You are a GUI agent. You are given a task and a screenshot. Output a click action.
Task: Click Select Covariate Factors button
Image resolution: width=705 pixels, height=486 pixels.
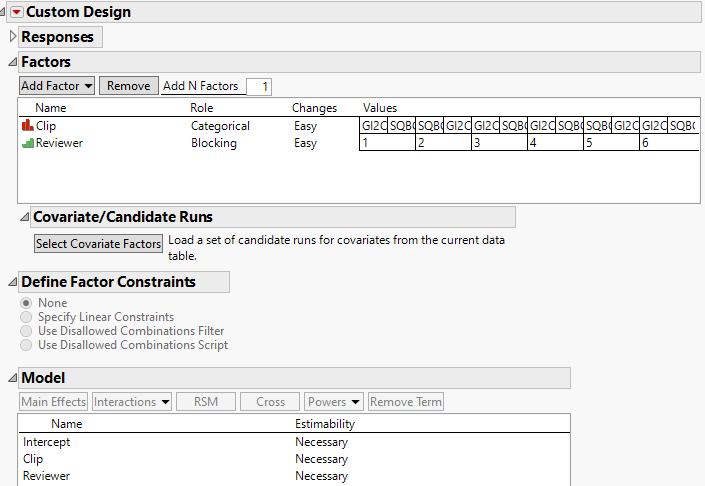point(98,244)
